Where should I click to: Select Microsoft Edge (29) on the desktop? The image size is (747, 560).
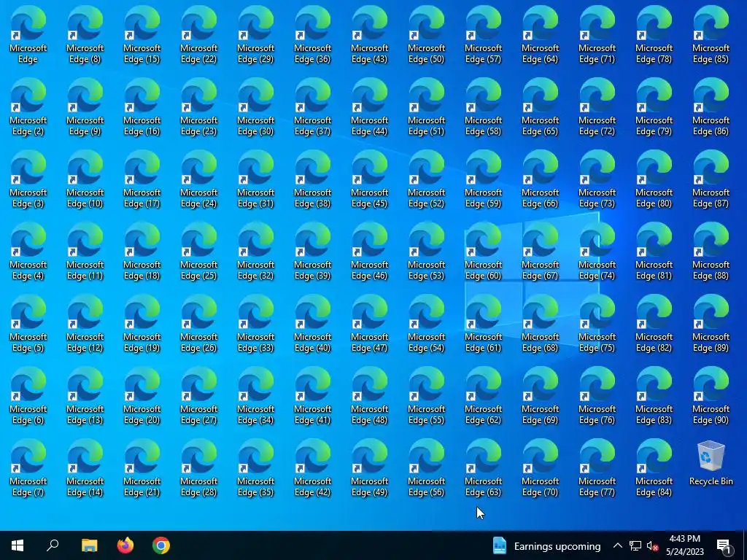click(x=256, y=35)
